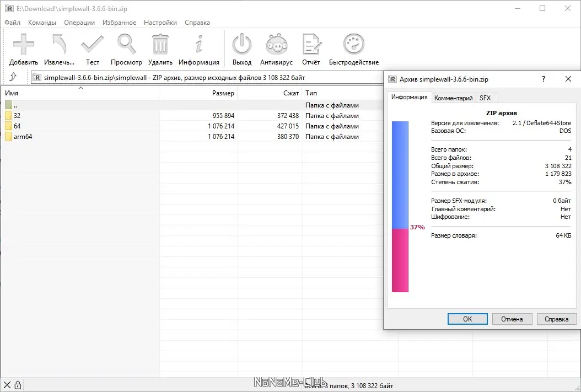Click the Извлечь (Extract) toolbar icon
This screenshot has width=581, height=392.
coord(59,44)
